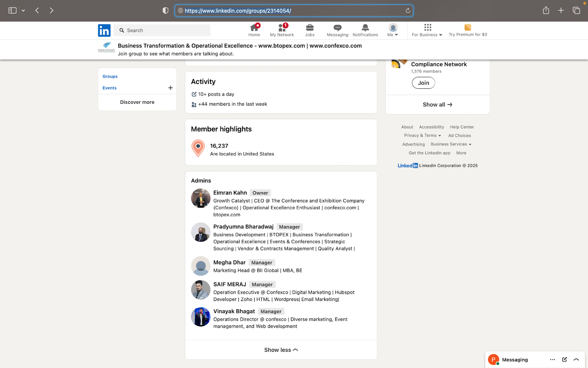Expand Privacy & Terms dropdown
Image resolution: width=588 pixels, height=368 pixels.
(x=423, y=135)
